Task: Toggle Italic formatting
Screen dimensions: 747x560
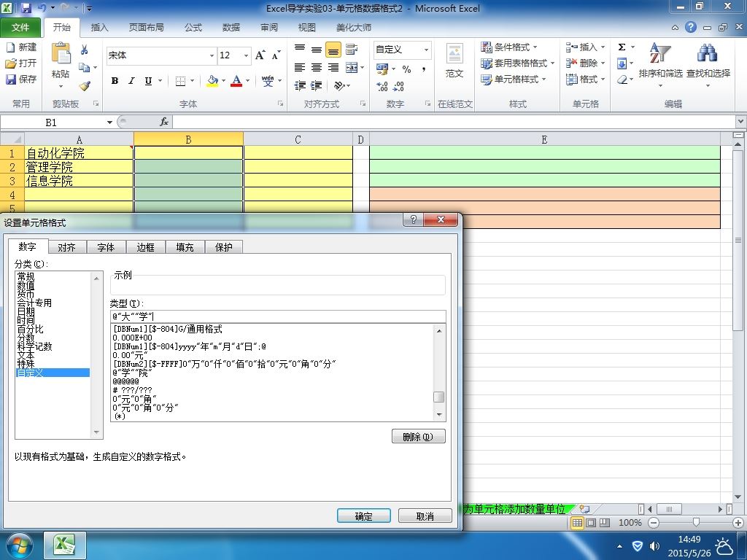Action: click(131, 81)
